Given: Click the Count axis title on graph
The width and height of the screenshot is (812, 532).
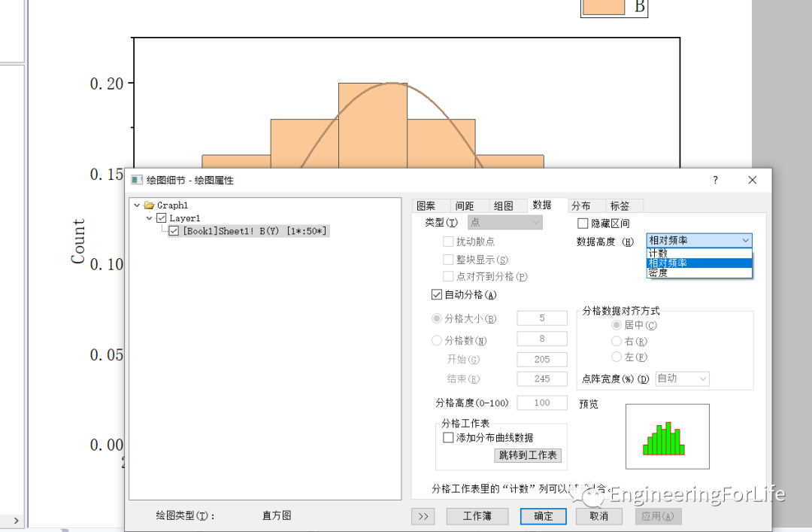Looking at the screenshot, I should 77,241.
